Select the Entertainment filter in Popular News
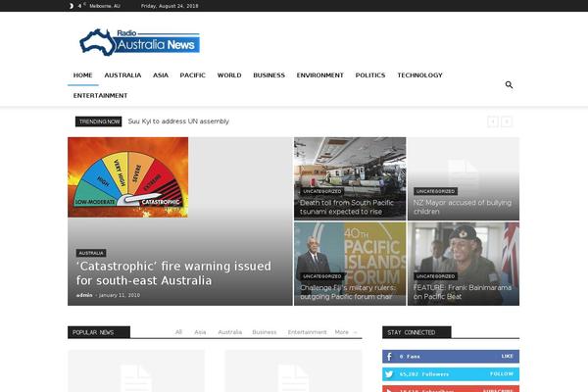This screenshot has width=588, height=392. pyautogui.click(x=307, y=332)
